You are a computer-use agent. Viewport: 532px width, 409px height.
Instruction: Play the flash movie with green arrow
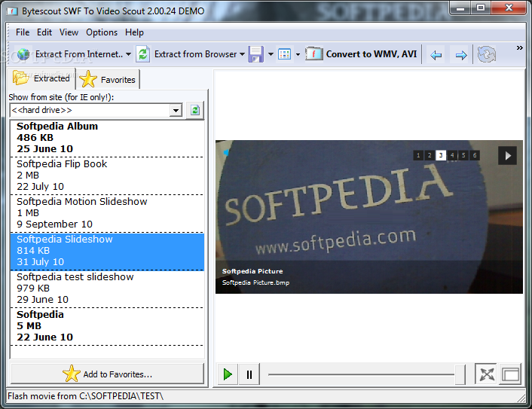tap(228, 374)
